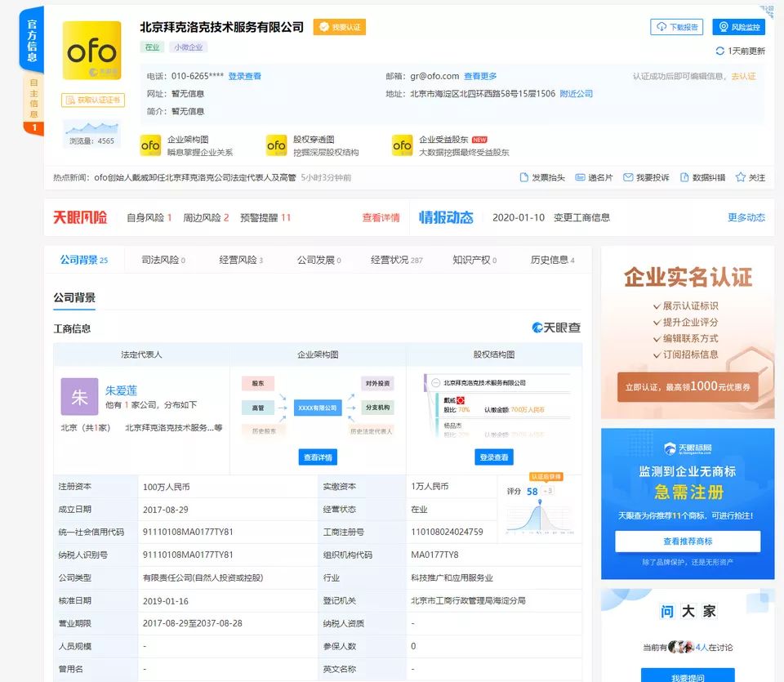Image resolution: width=784 pixels, height=682 pixels.
Task: Click the 对外投资 node in architecture diagram
Action: pyautogui.click(x=377, y=384)
